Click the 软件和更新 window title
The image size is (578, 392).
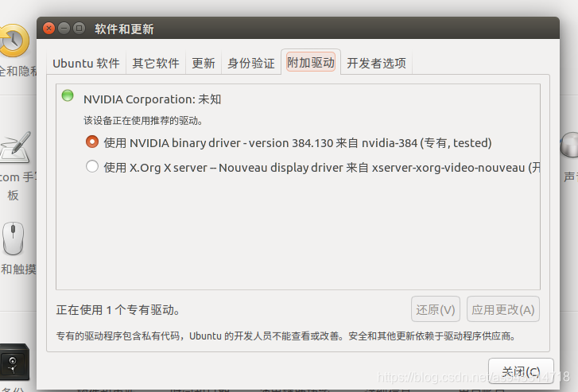pos(124,29)
